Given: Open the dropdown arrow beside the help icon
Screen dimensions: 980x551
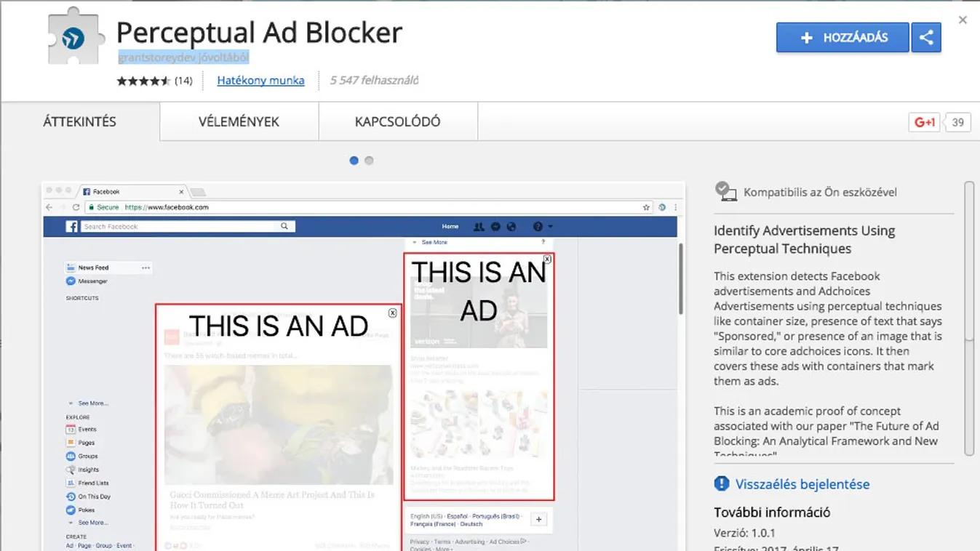Looking at the screenshot, I should (550, 227).
